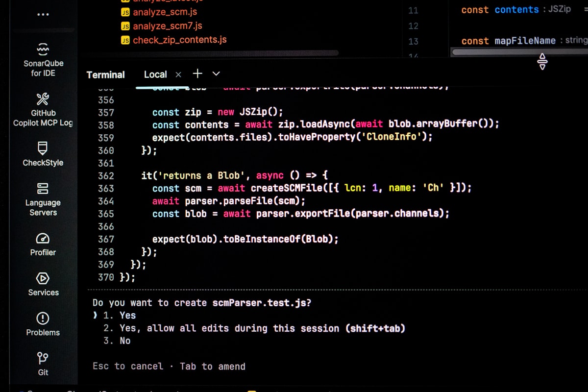Switch to the Local terminal tab
This screenshot has height=392, width=588.
click(x=155, y=74)
